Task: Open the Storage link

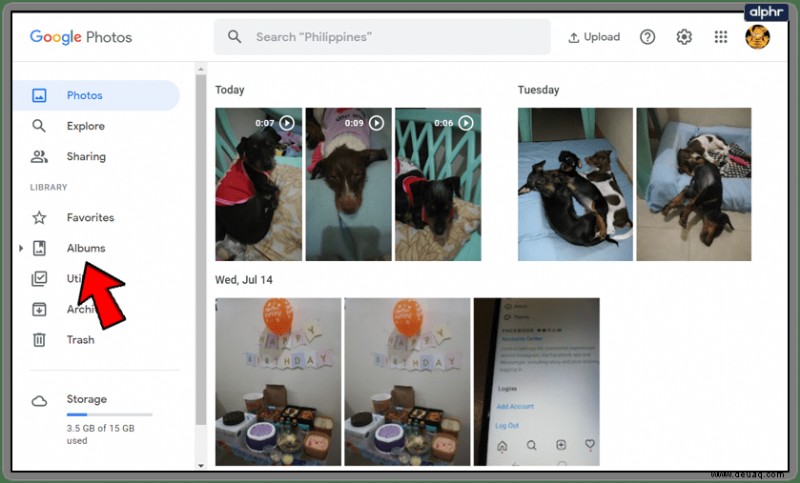Action: click(x=87, y=399)
